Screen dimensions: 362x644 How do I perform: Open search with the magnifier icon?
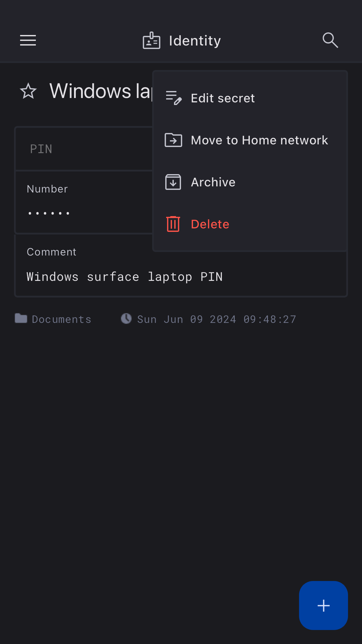click(330, 40)
